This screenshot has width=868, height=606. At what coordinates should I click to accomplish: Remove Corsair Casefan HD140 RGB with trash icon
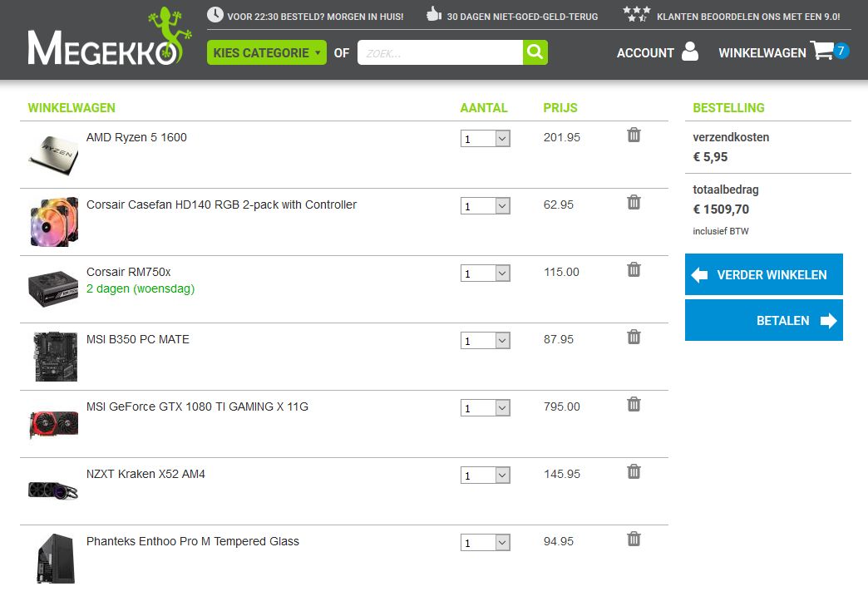[x=634, y=202]
